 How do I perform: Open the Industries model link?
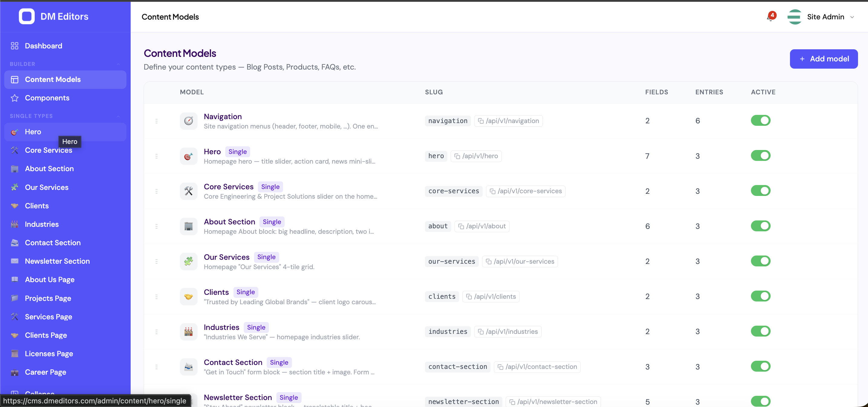(x=221, y=327)
